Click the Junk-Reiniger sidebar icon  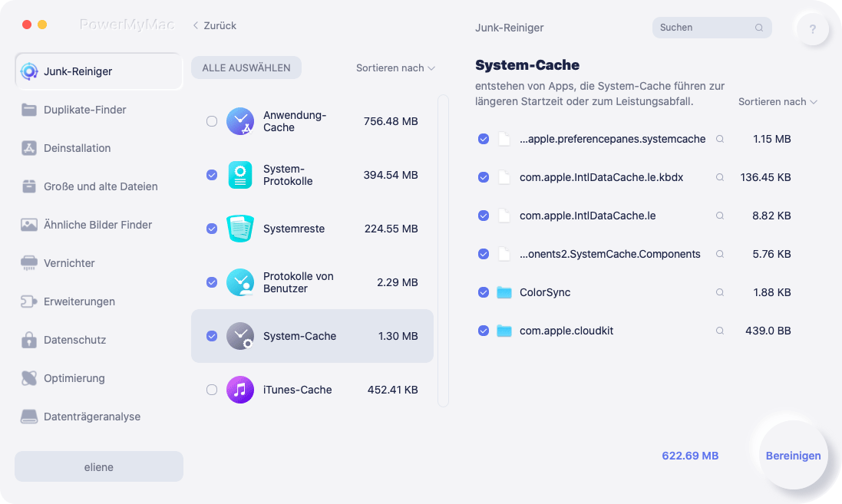pos(29,71)
